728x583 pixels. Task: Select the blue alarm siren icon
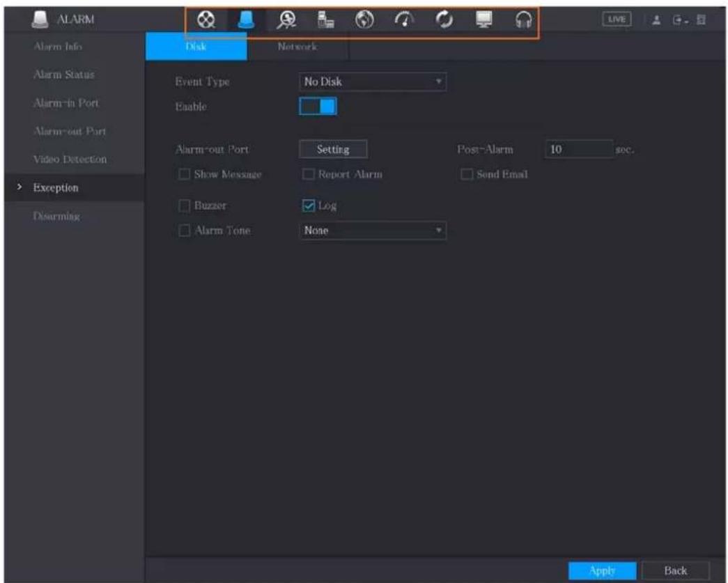(x=246, y=20)
